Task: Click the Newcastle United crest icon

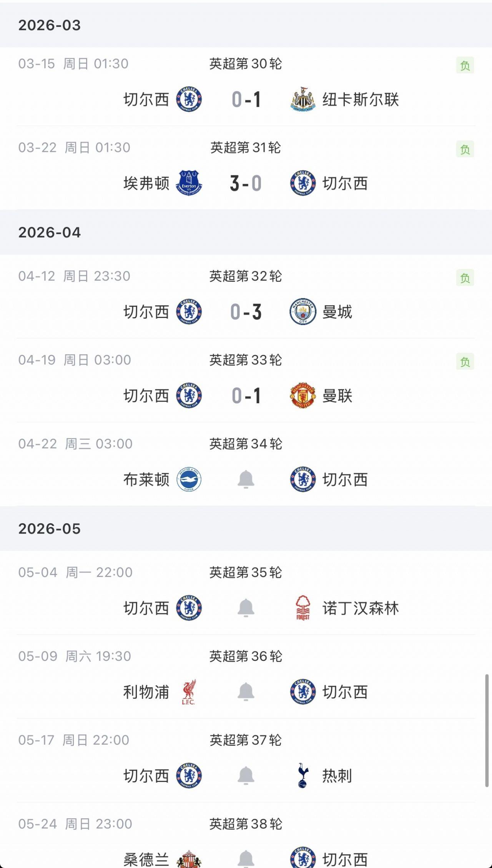Action: (303, 100)
